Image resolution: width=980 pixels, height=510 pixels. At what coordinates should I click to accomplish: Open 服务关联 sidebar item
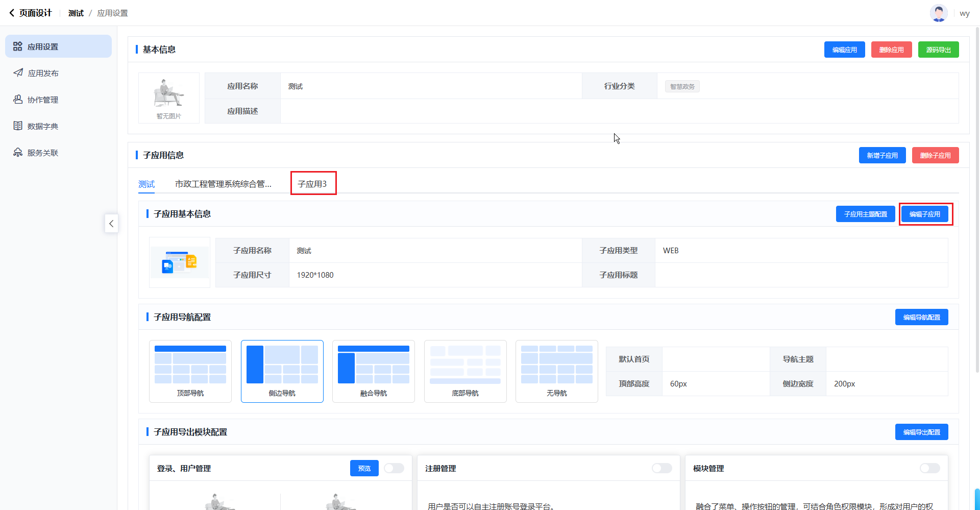pyautogui.click(x=43, y=153)
